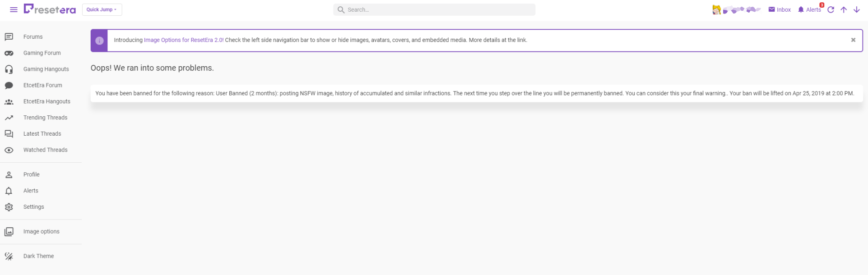Click the ResetEra logo

[x=50, y=9]
